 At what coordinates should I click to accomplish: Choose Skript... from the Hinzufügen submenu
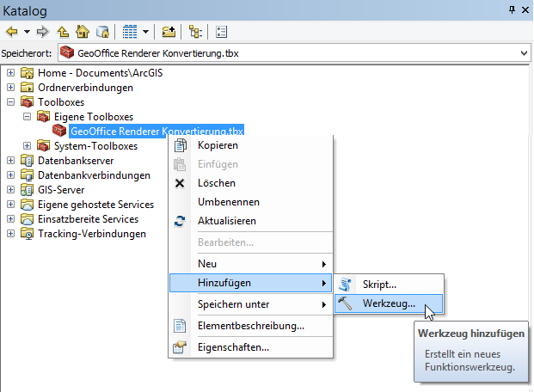(x=379, y=284)
